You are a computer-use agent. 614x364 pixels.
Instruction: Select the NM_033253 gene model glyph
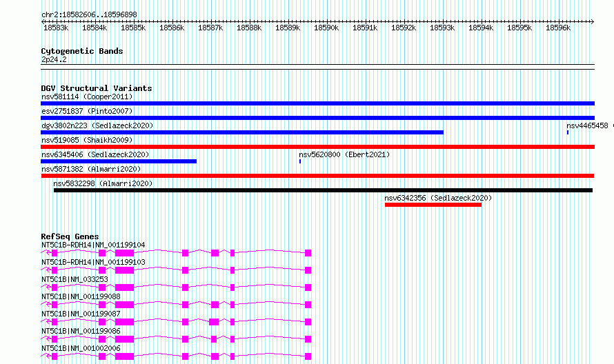point(176,287)
